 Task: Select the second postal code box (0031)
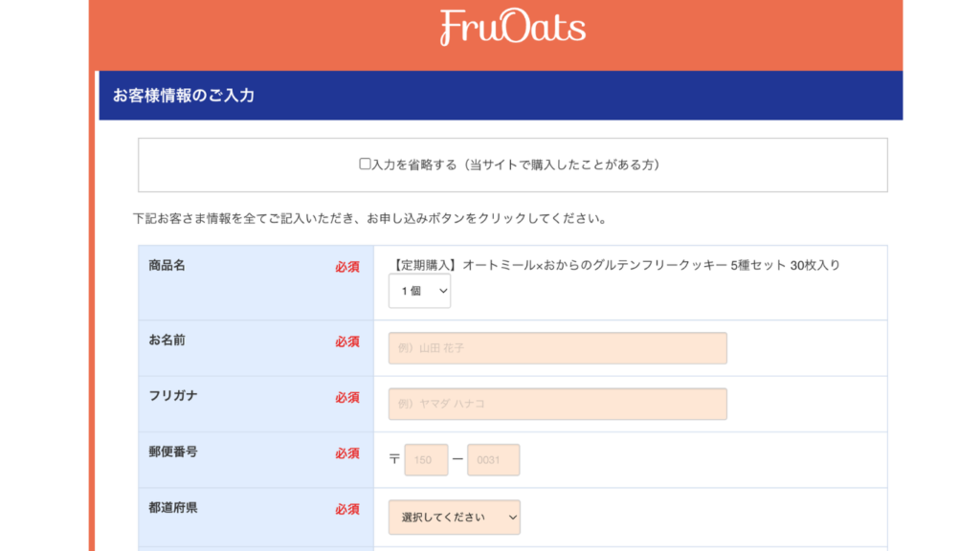click(x=493, y=460)
